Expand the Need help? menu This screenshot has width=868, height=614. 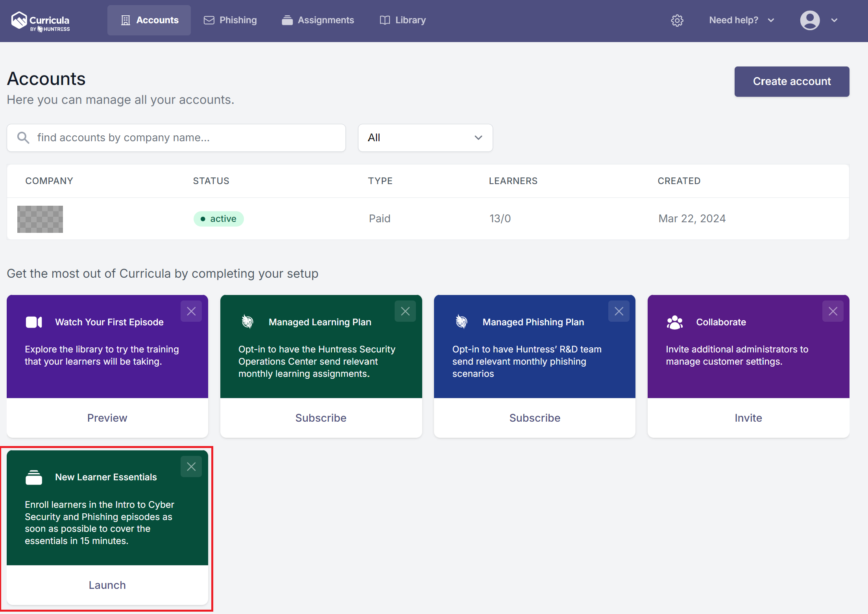pos(742,20)
